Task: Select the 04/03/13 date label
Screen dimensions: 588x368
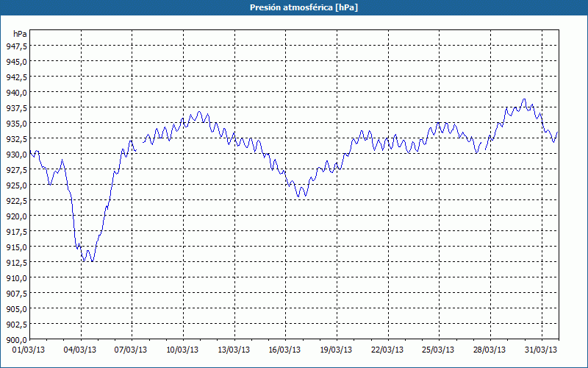Action: (x=80, y=350)
